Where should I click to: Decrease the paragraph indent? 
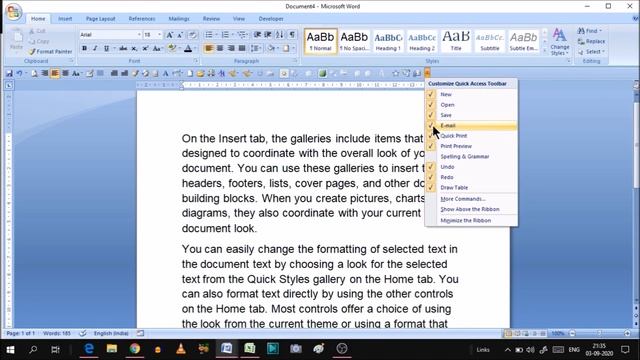(257, 35)
